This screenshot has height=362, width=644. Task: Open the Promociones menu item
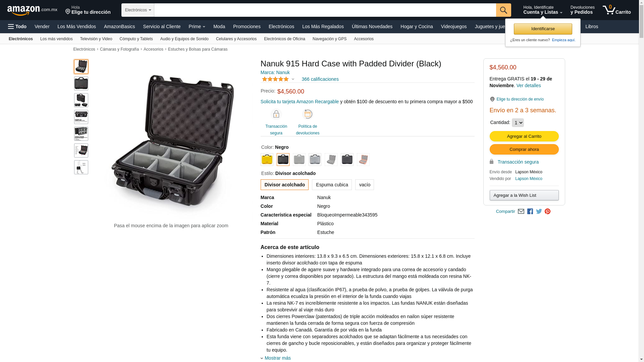[x=247, y=26]
